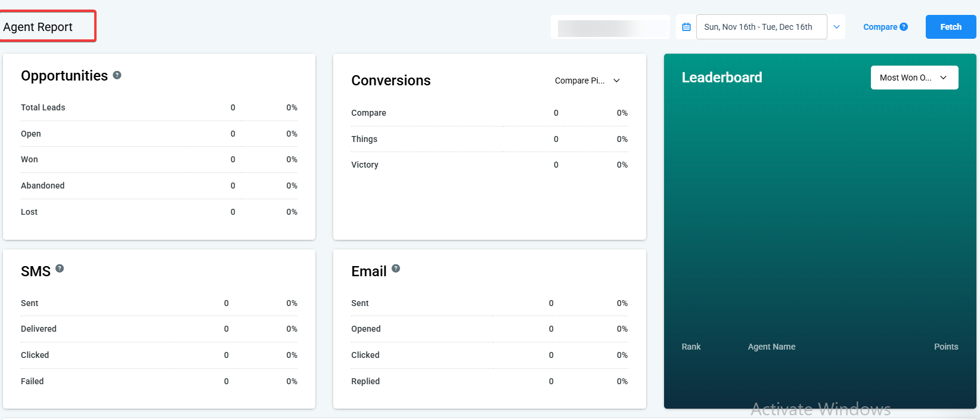The height and width of the screenshot is (420, 980).
Task: Click the Compare link in the header
Action: 880,27
